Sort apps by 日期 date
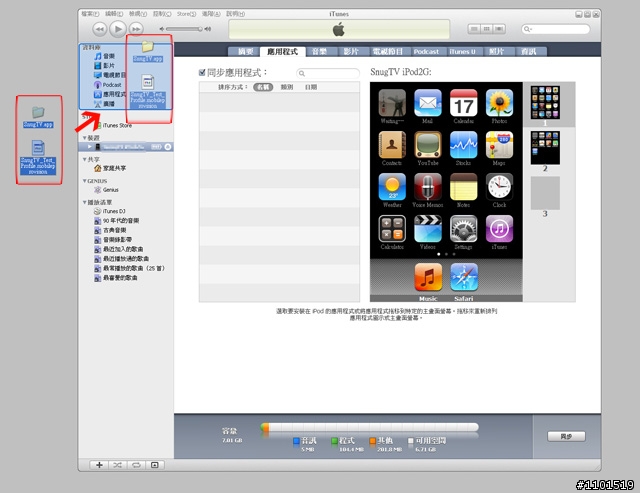The height and width of the screenshot is (493, 640). pyautogui.click(x=311, y=87)
